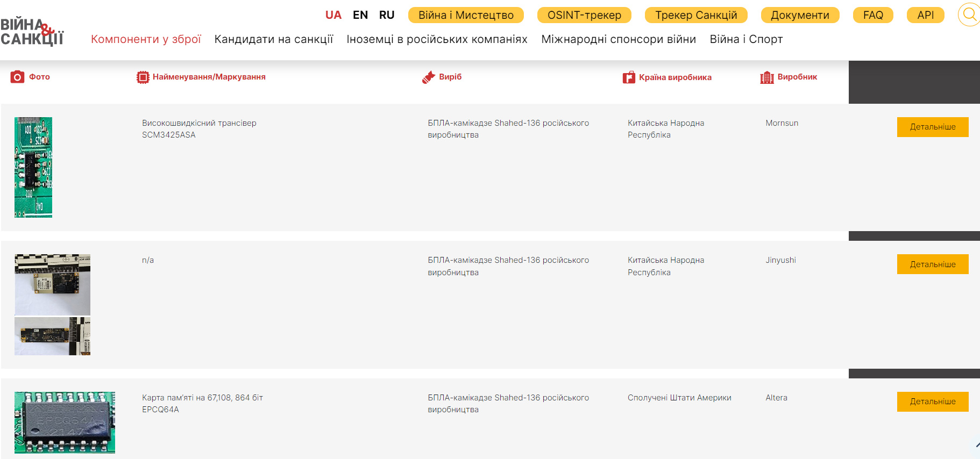Click Детальніше for the Mornsun transceiver
This screenshot has width=980, height=459.
point(932,127)
